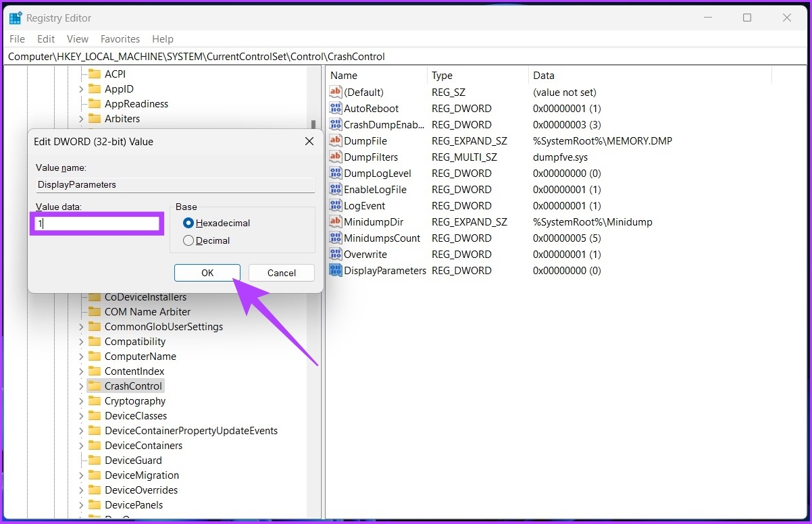Confirm the value with OK button
Screen dimensions: 812x524
coord(207,273)
